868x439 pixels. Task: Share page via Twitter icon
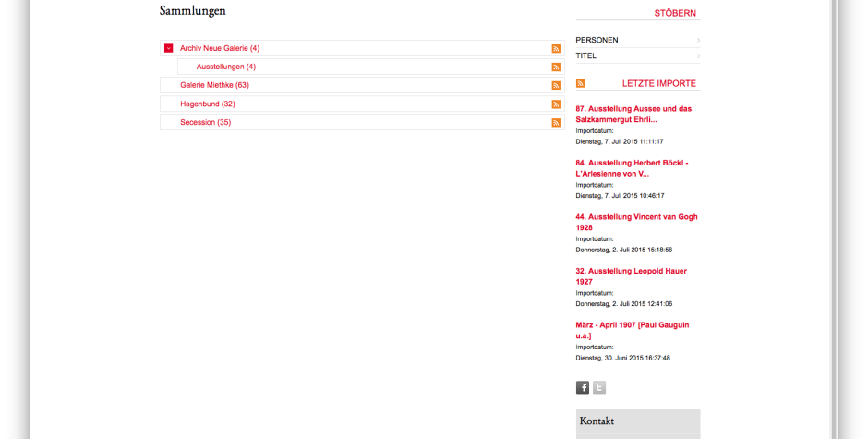(599, 387)
